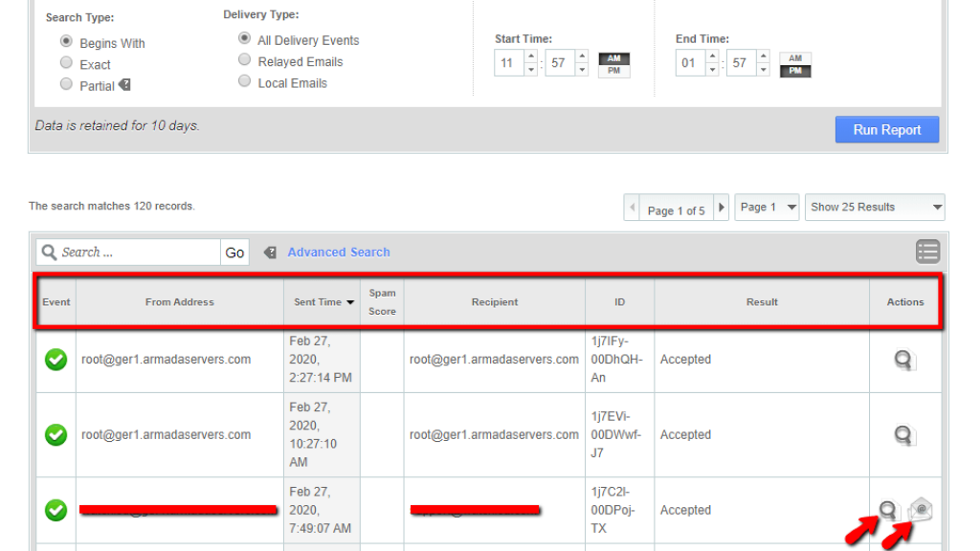Set Start Time to AM
Screen dimensions: 980x551
pos(614,58)
